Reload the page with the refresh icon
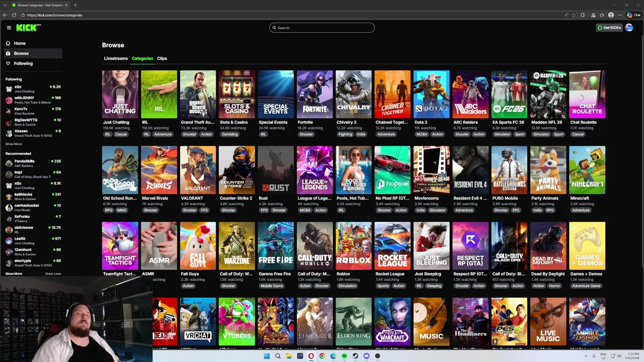Screen dimensions: 644x362 (x=13, y=15)
